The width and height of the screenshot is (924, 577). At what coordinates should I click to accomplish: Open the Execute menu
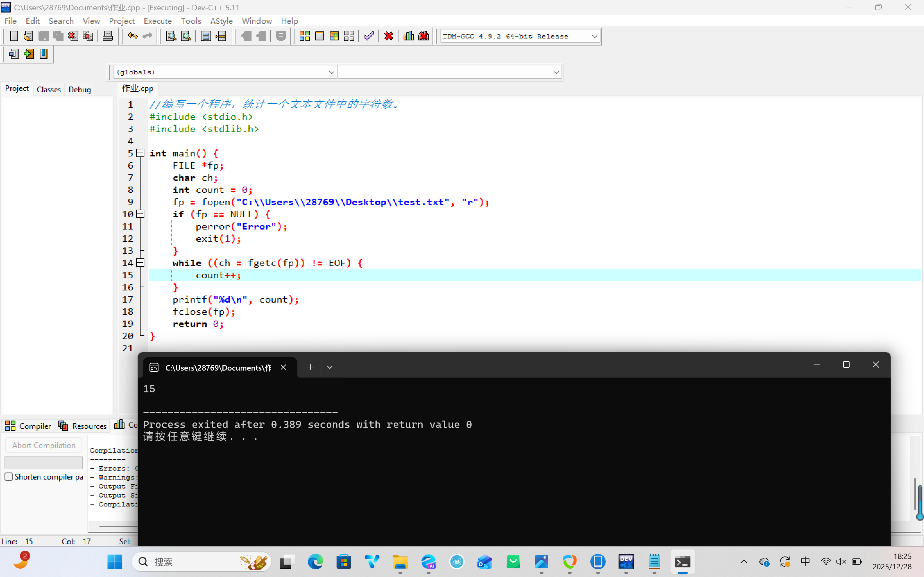pyautogui.click(x=157, y=21)
